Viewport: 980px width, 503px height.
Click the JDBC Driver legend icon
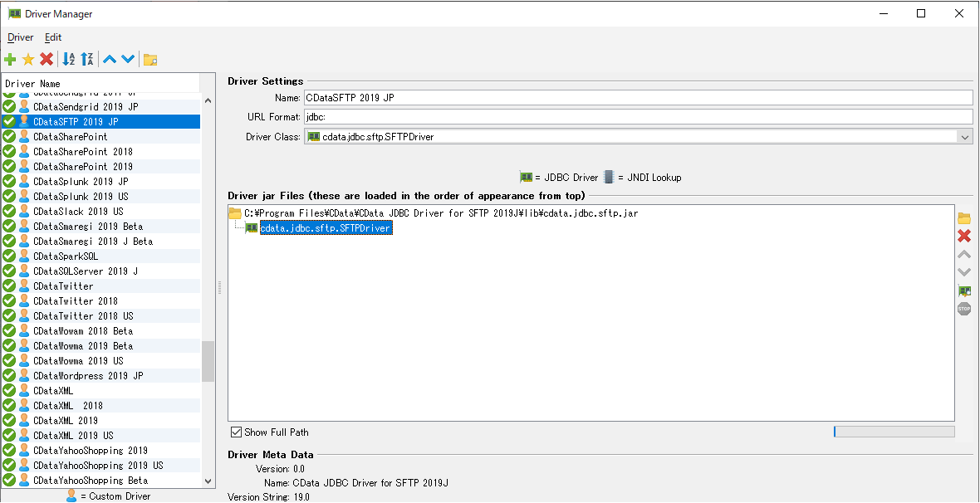point(527,178)
